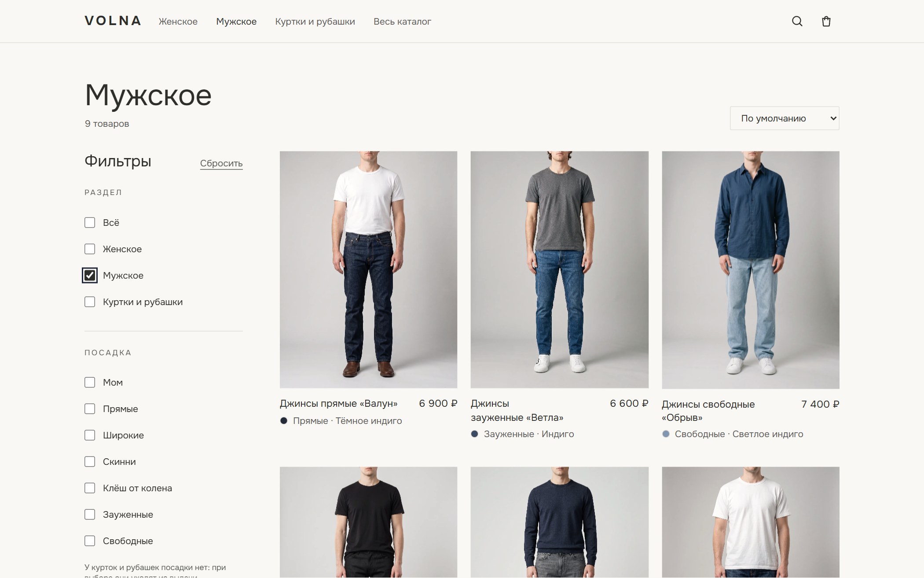924x578 pixels.
Task: Check the Женское filter checkbox
Action: click(90, 249)
